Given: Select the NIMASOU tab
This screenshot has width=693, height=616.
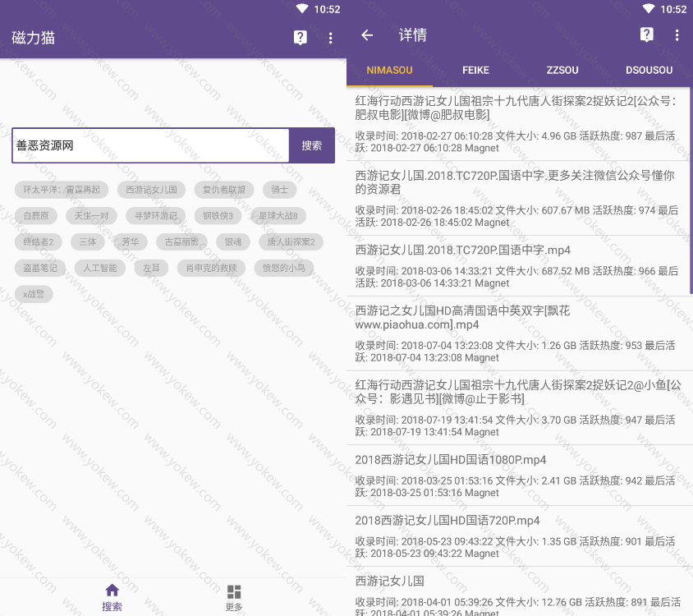Looking at the screenshot, I should 389,71.
